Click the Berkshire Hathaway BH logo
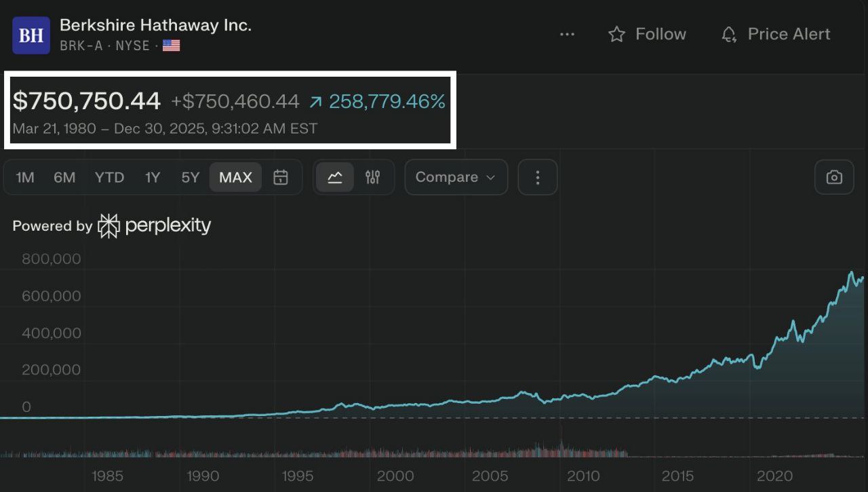Screen dimensions: 868x492 point(31,34)
